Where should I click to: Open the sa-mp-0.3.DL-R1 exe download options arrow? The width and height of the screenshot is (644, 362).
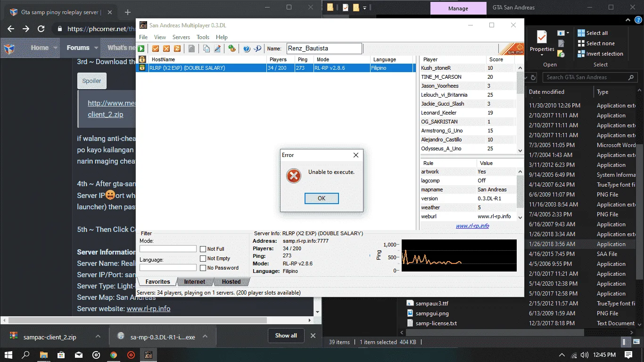pos(205,337)
